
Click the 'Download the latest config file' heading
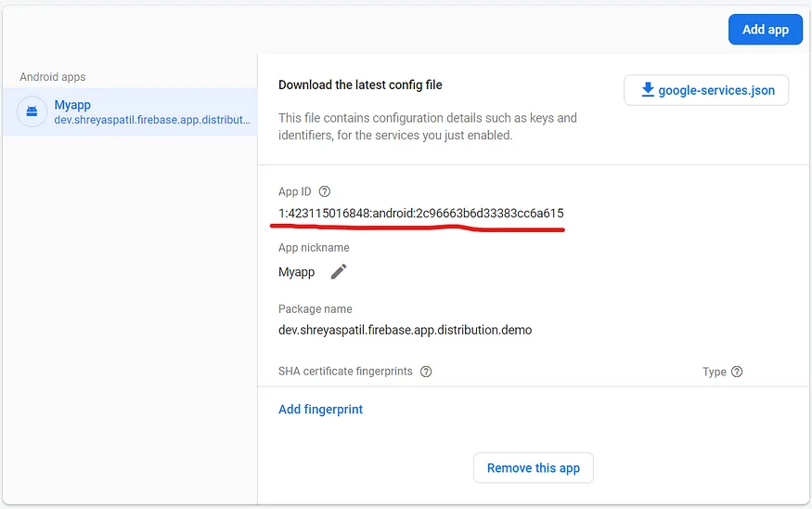pyautogui.click(x=360, y=85)
